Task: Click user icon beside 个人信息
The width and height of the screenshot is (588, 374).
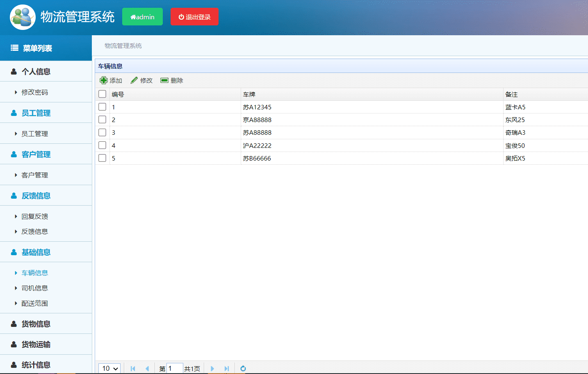Action: [14, 72]
